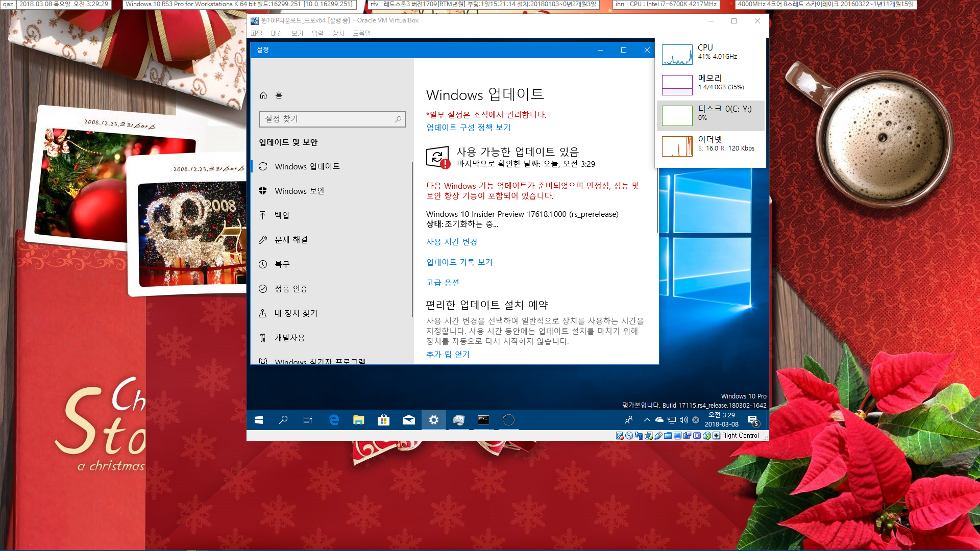
Task: Click the search magnifier in 설정 찾기 box
Action: pos(398,119)
